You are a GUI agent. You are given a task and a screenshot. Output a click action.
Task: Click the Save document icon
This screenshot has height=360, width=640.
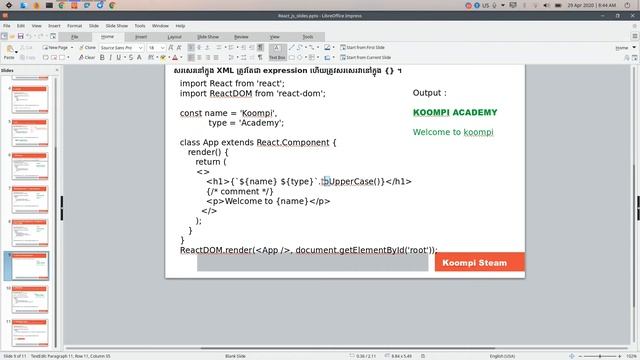(20, 36)
